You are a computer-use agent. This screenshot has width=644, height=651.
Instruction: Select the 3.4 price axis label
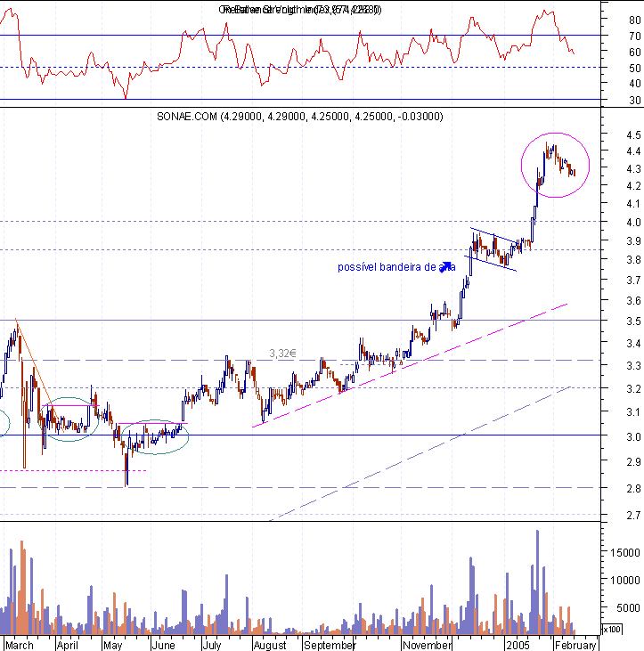click(x=633, y=344)
